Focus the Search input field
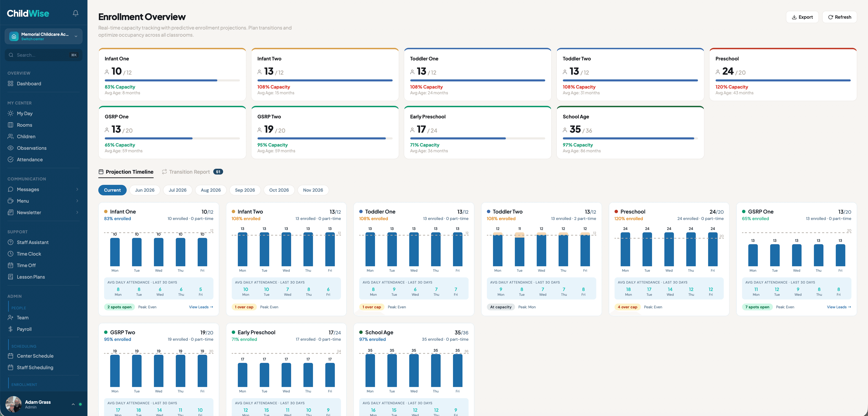Viewport: 868px width, 416px height. pos(43,55)
